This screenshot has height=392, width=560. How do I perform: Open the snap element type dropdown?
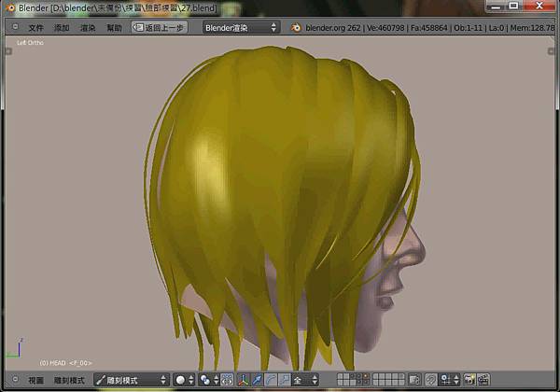(x=449, y=380)
